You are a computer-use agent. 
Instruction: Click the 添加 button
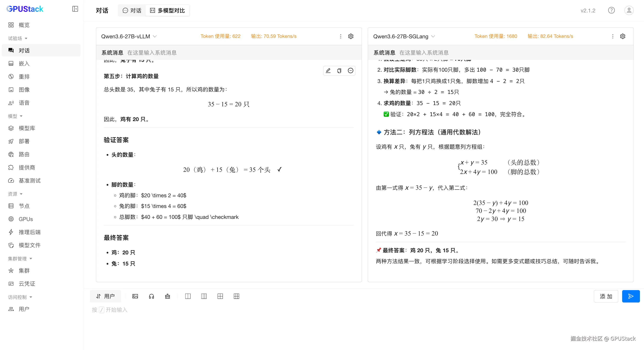(x=606, y=296)
